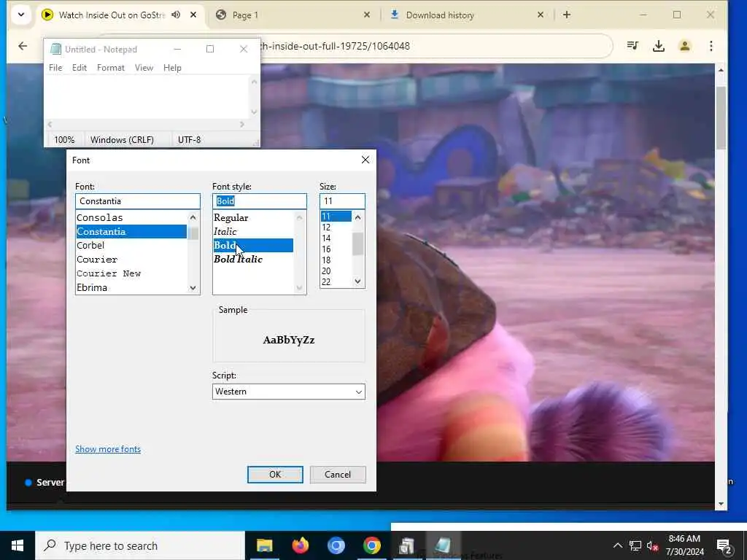The height and width of the screenshot is (560, 747).
Task: Click OK in the Font dialog
Action: (x=275, y=474)
